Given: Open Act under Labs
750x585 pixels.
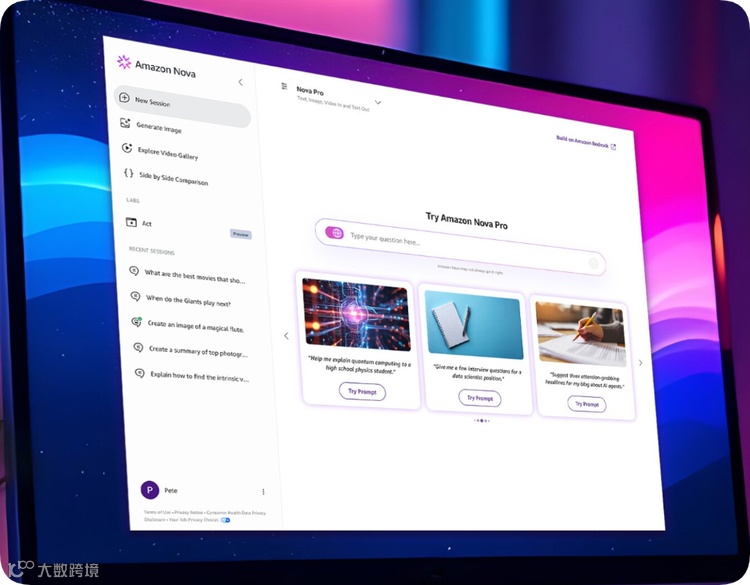Looking at the screenshot, I should click(x=147, y=223).
